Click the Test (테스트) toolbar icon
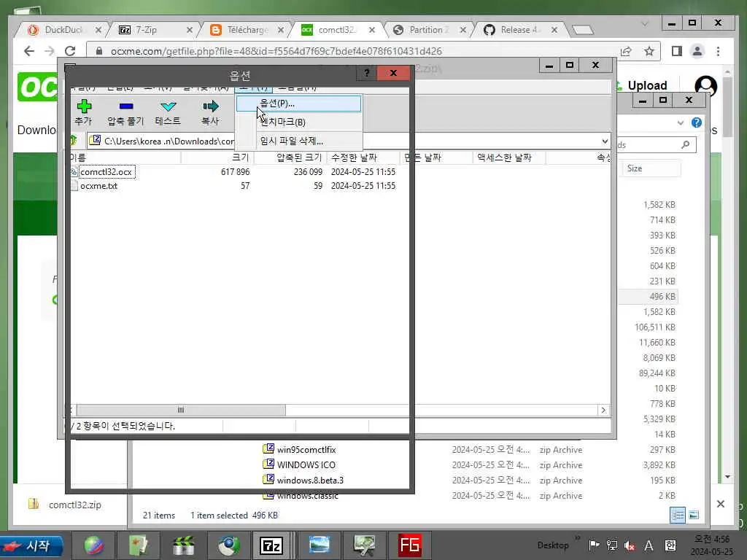 [169, 106]
